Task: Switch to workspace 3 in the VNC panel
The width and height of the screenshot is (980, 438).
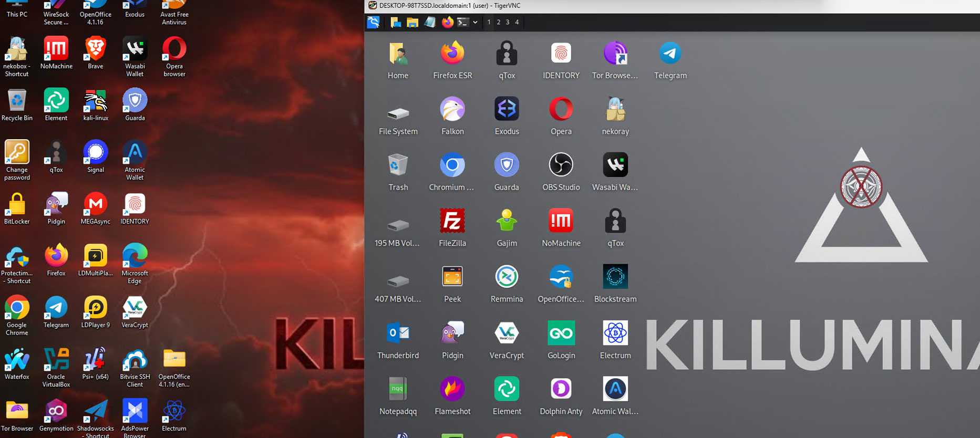Action: tap(507, 22)
